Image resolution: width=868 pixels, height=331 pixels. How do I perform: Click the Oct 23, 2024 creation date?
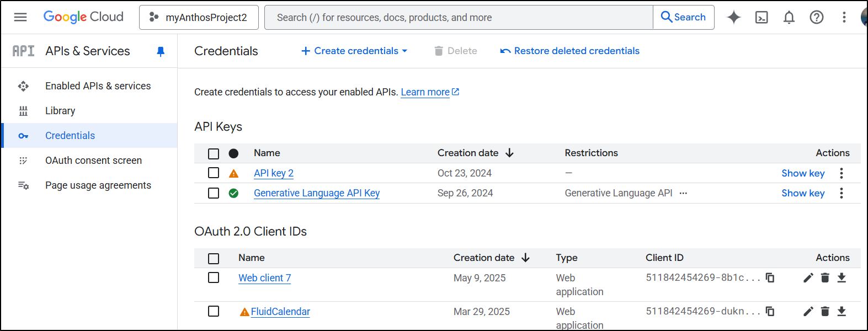(x=465, y=173)
